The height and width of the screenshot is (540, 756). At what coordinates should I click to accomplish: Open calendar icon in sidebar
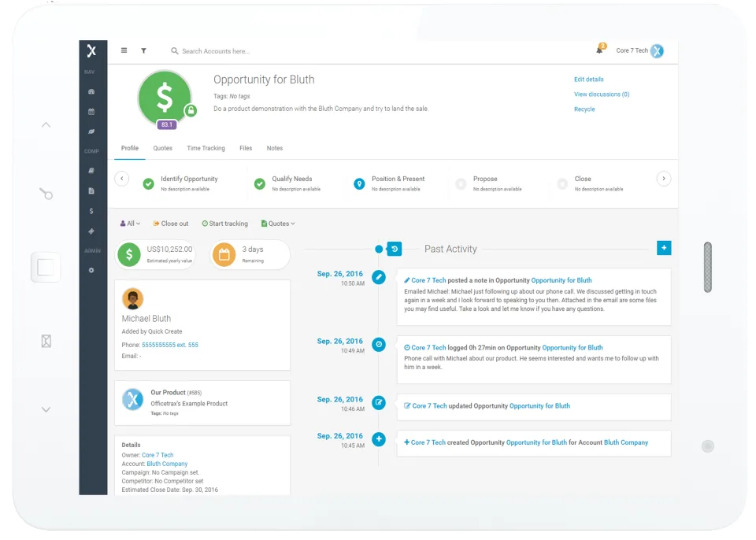point(91,111)
